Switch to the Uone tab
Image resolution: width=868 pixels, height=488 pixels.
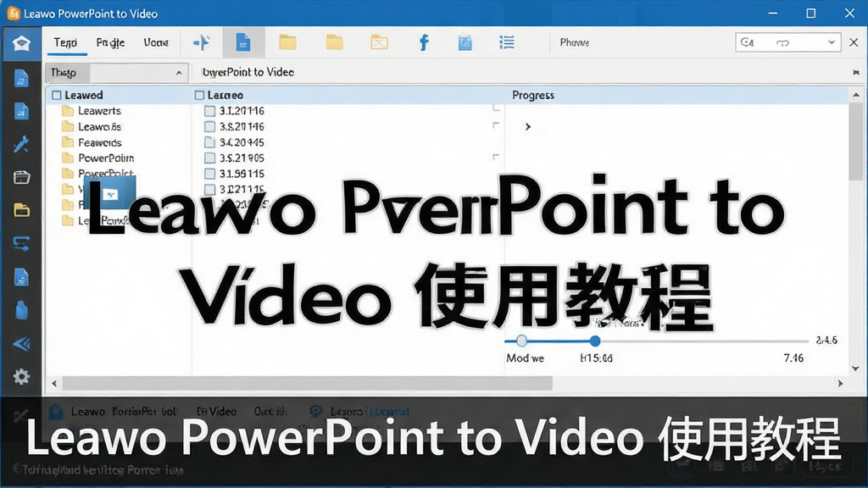156,42
